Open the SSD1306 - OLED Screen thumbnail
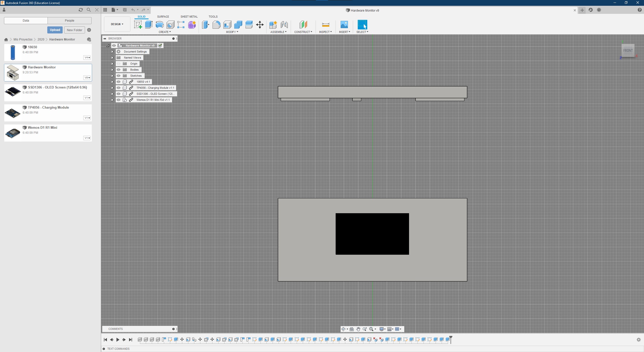The height and width of the screenshot is (352, 644). pos(13,92)
